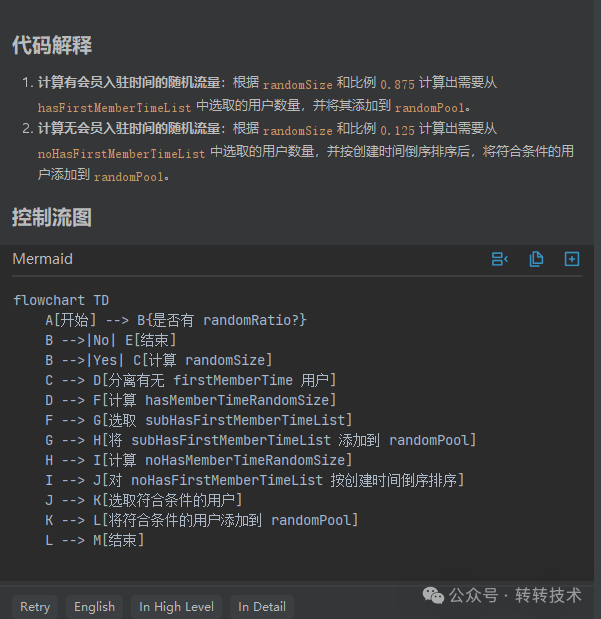601x619 pixels.
Task: Click the WeChat logo in the watermark
Action: (x=433, y=595)
